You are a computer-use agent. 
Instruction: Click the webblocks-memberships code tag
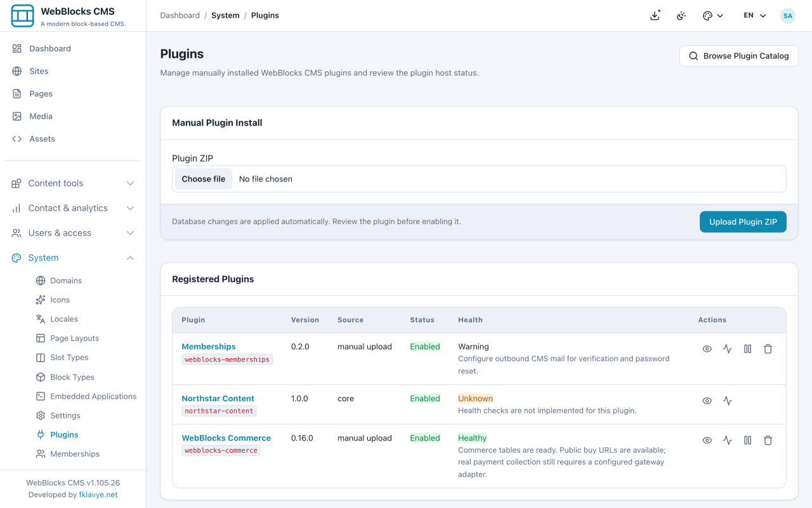pos(227,359)
